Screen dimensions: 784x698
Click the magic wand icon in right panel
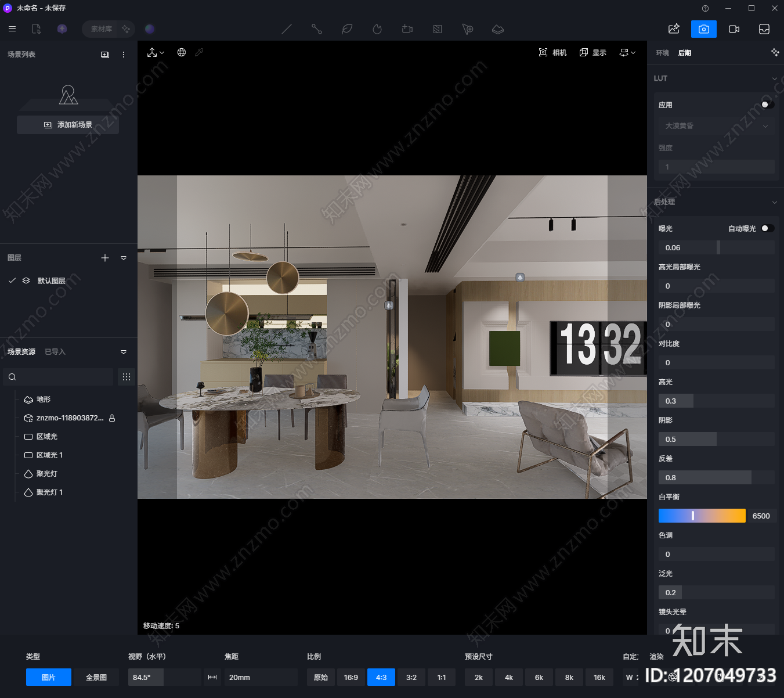[775, 52]
